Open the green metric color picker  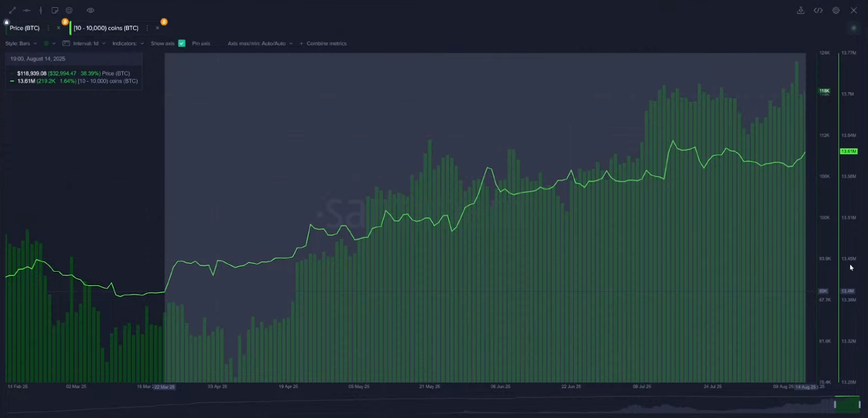click(49, 43)
